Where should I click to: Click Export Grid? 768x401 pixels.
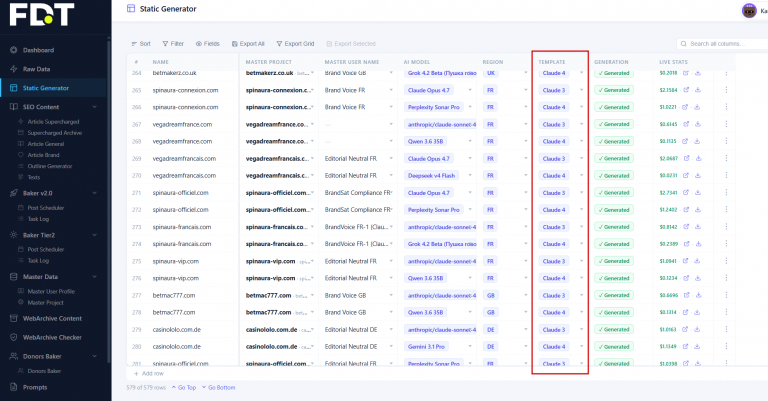tap(295, 44)
